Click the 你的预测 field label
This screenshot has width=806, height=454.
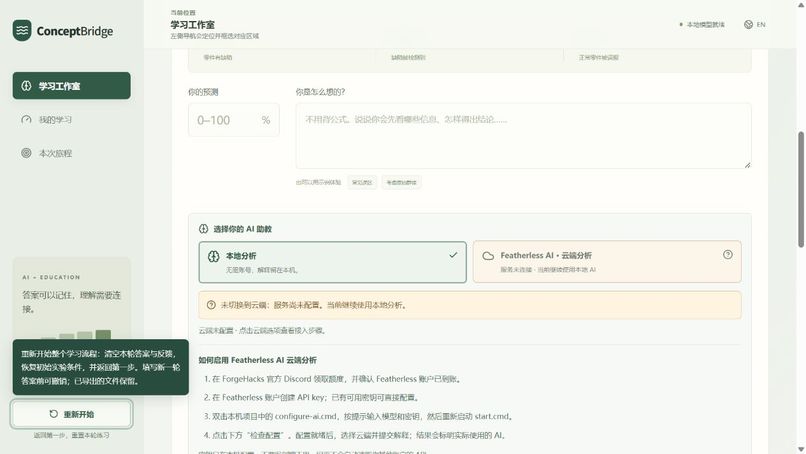point(203,92)
